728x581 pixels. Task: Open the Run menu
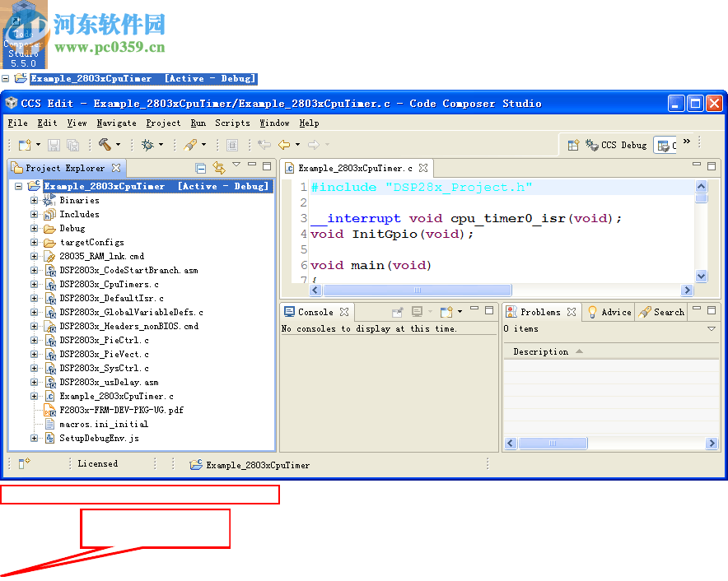coord(198,123)
